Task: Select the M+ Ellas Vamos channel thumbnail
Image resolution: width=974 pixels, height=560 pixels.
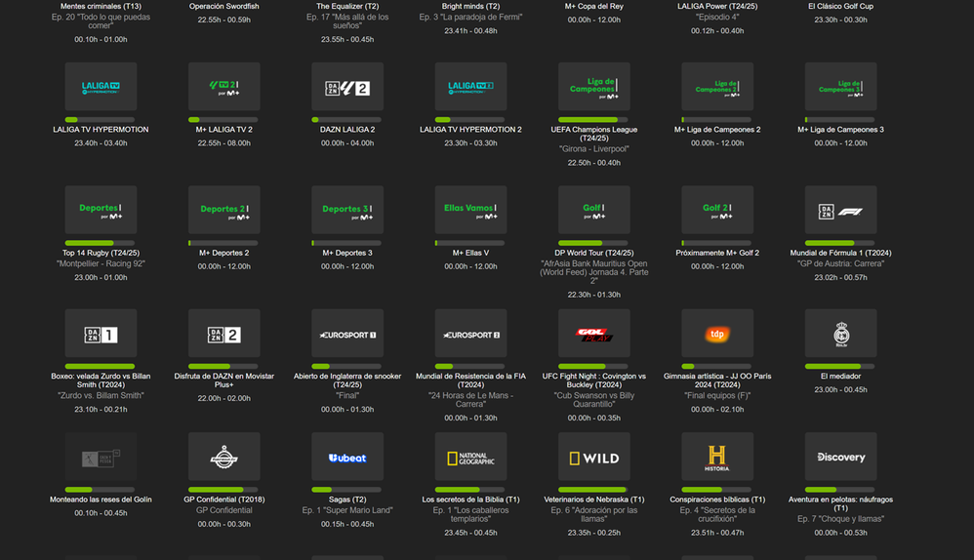Action: click(470, 211)
